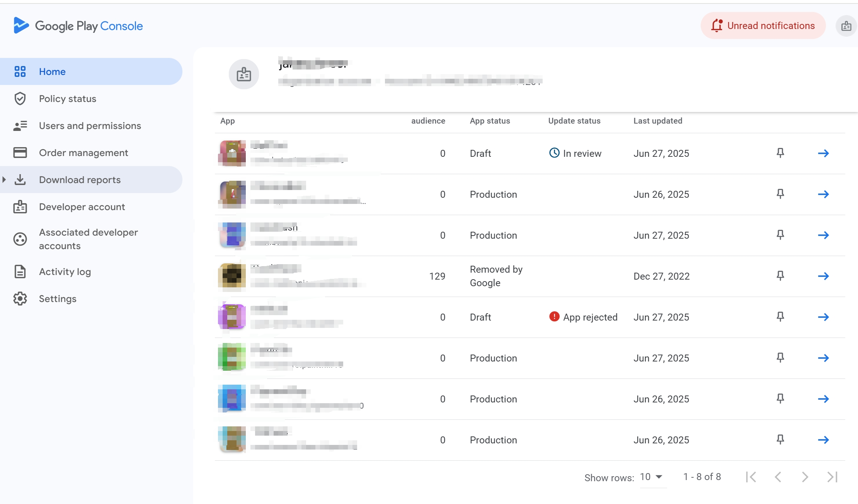Click the next page chevron
Image resolution: width=858 pixels, height=504 pixels.
point(805,477)
